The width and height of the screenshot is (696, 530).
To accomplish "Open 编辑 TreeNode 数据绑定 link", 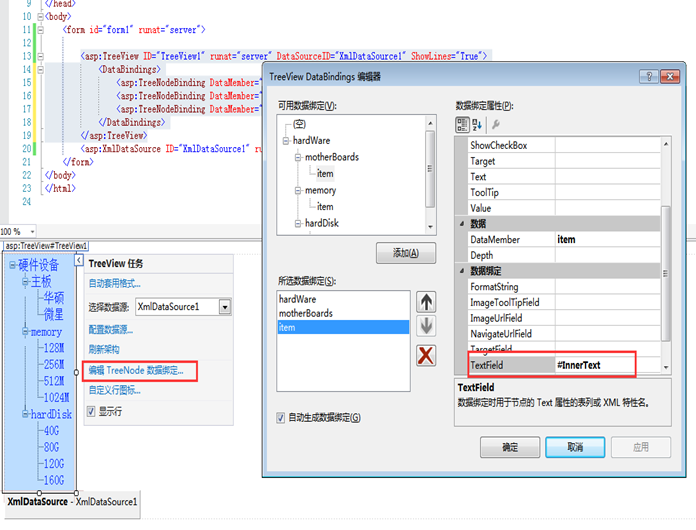I will coord(135,370).
